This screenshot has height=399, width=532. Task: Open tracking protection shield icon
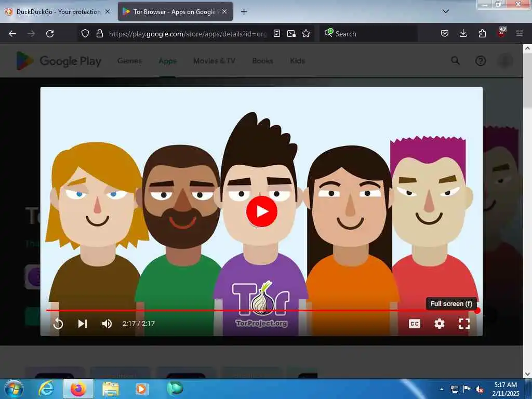click(x=85, y=33)
